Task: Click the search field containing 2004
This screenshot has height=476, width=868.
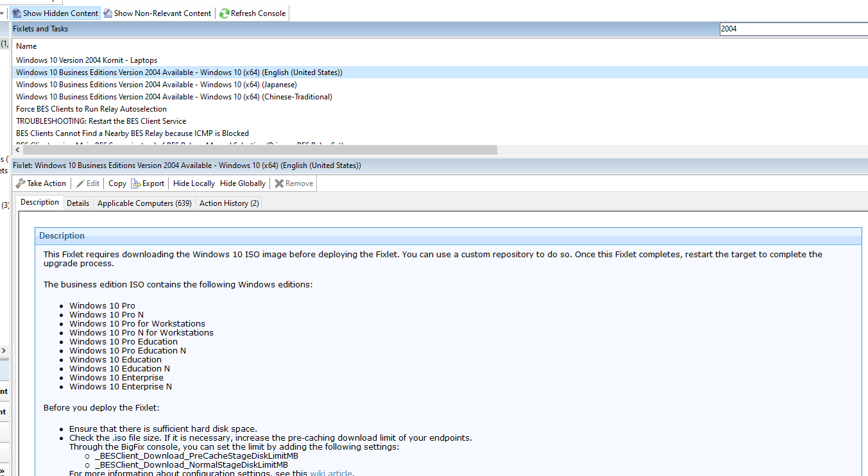Action: tap(793, 29)
